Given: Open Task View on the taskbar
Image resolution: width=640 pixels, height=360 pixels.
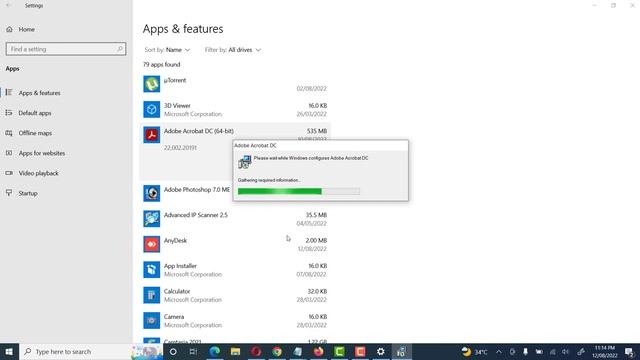Looking at the screenshot, I should (x=193, y=351).
